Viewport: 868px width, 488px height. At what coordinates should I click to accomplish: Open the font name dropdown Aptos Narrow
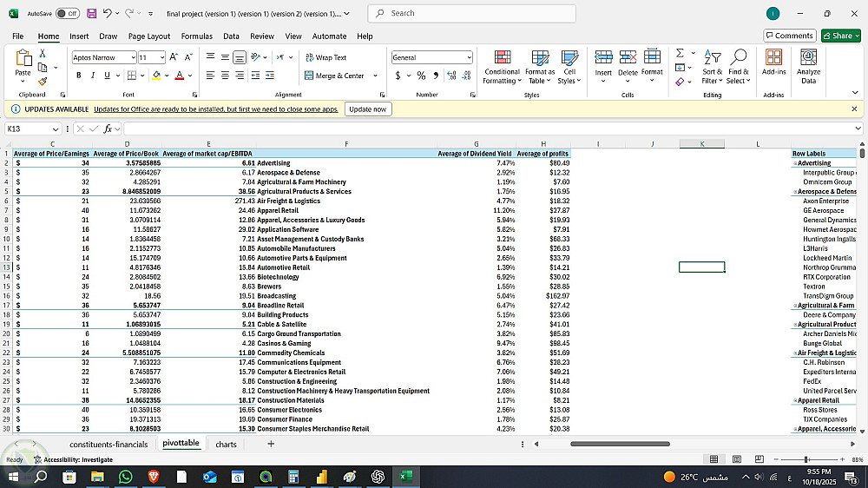(x=133, y=57)
